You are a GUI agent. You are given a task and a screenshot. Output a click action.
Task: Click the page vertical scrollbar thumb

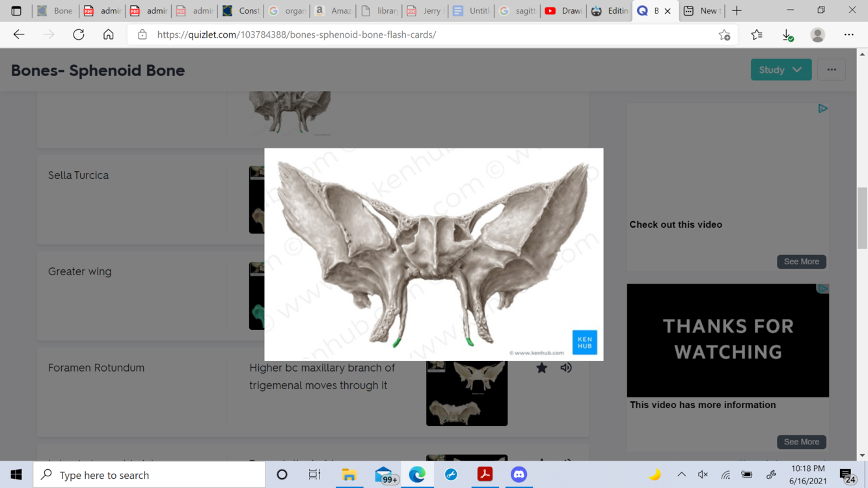pos(862,218)
